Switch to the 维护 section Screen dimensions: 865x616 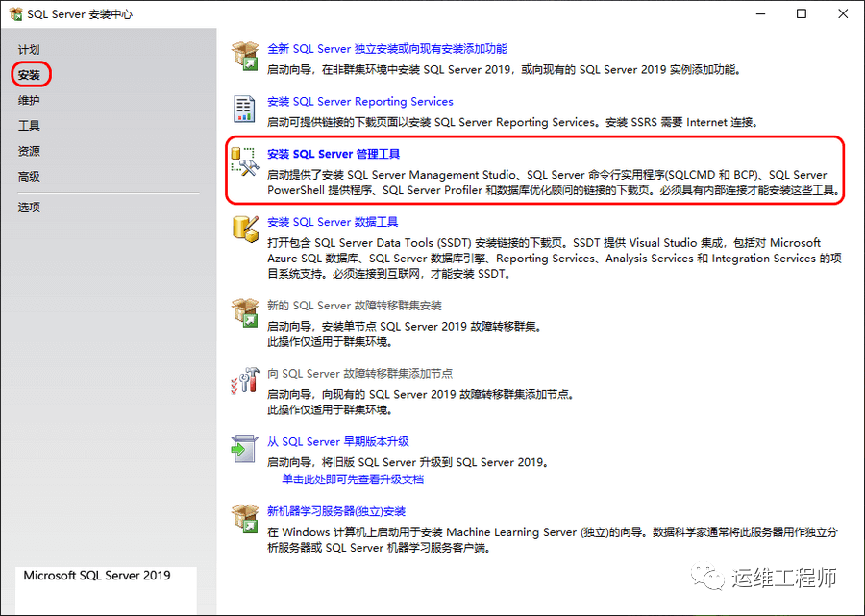point(29,100)
